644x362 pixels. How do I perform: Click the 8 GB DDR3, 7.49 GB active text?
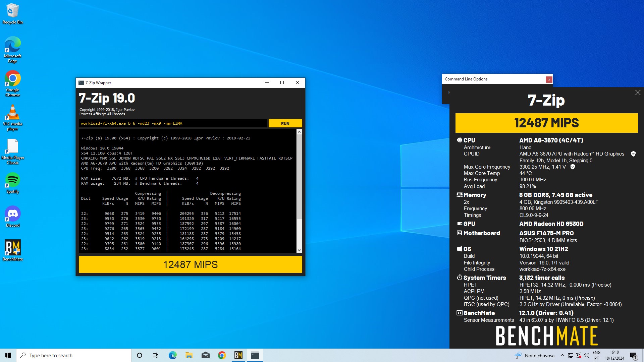click(555, 195)
